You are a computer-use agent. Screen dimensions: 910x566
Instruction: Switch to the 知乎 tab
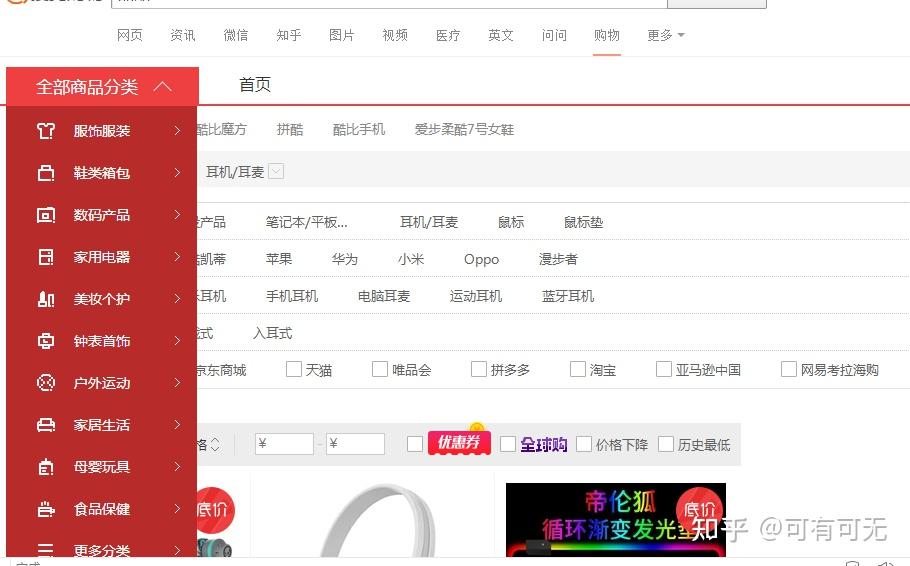coord(288,35)
